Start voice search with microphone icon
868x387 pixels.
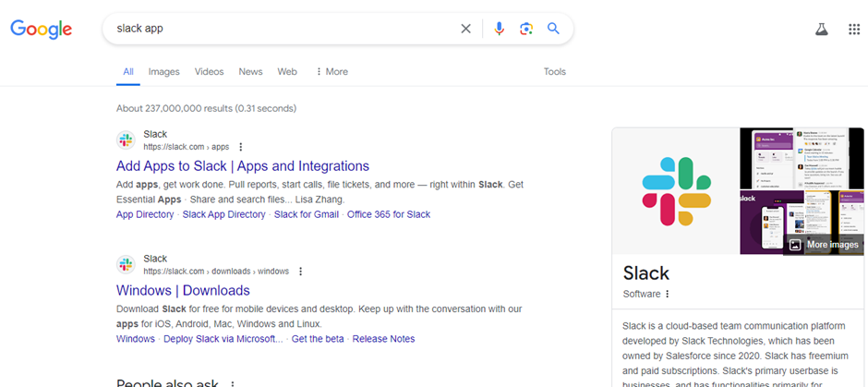click(x=499, y=29)
